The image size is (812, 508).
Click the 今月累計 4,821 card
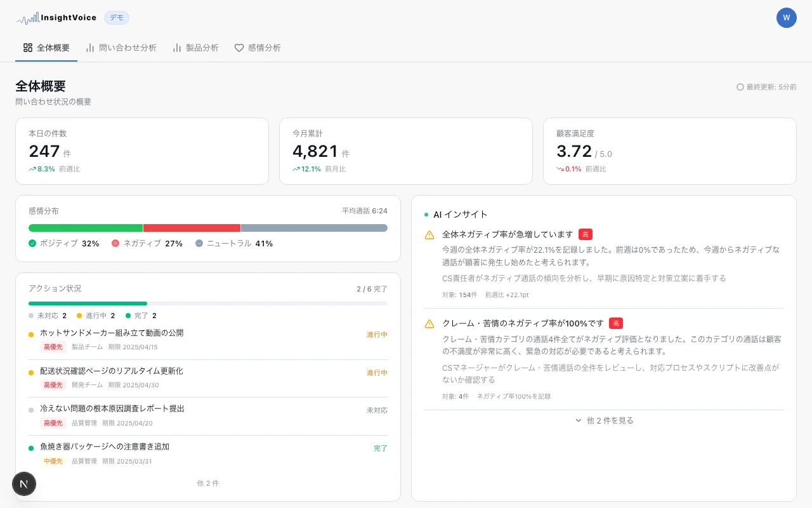click(x=406, y=151)
